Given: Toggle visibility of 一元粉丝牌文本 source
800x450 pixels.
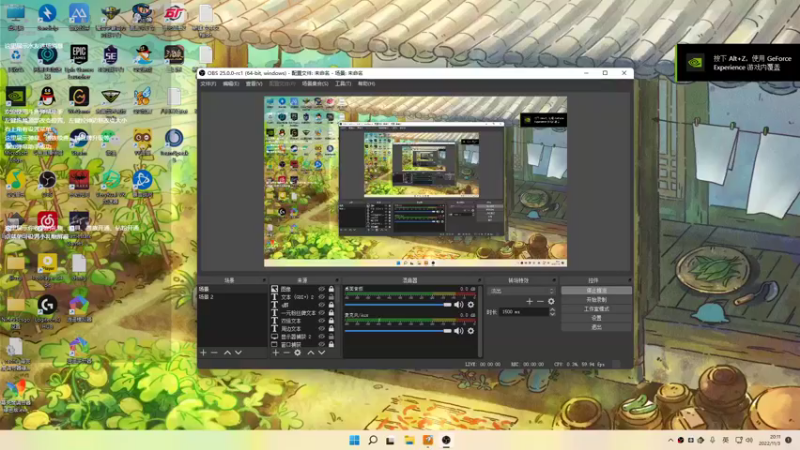Looking at the screenshot, I should (321, 313).
